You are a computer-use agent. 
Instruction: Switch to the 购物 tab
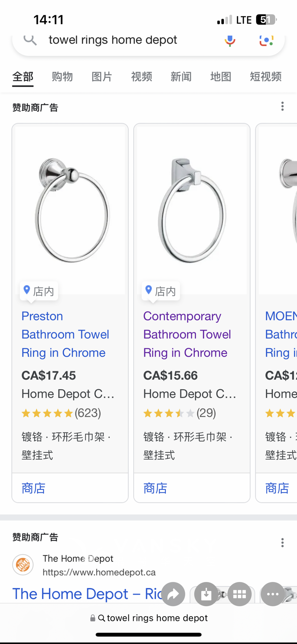pyautogui.click(x=62, y=77)
